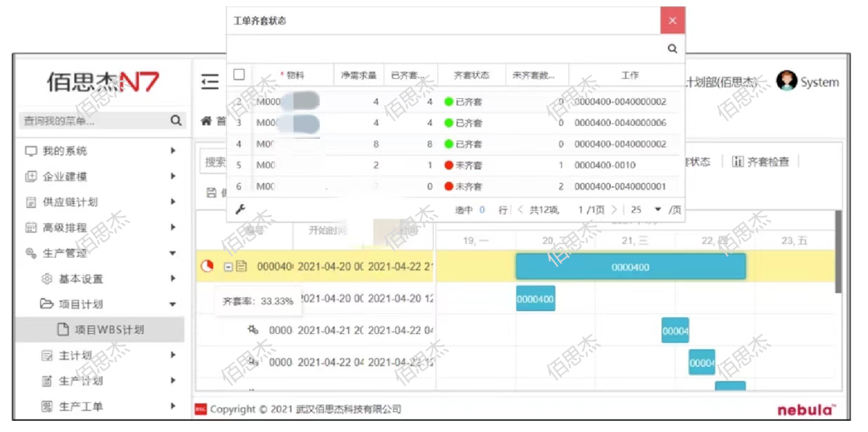Click the nebula logo in footer
The image size is (868, 432).
(807, 410)
